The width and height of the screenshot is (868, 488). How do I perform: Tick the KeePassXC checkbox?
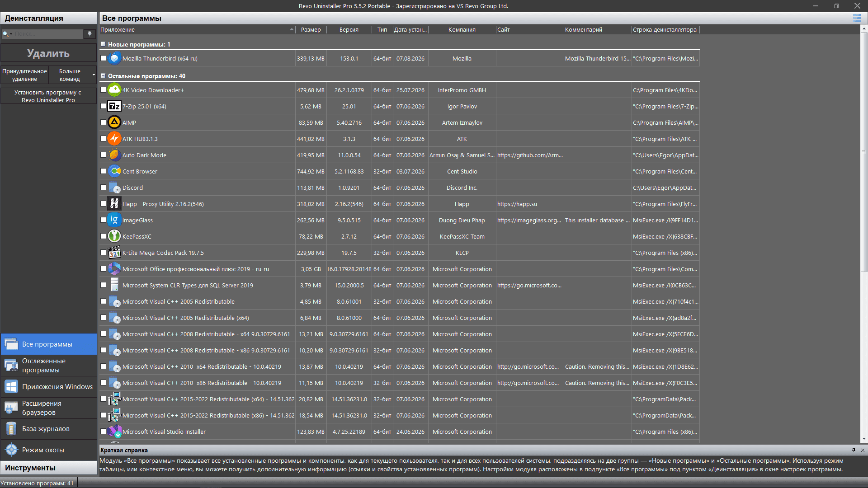point(103,236)
